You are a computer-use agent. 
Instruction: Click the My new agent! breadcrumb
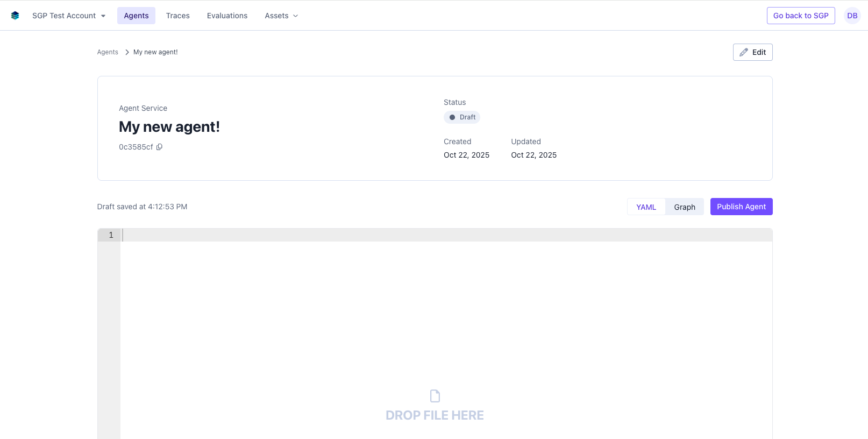[x=155, y=52]
